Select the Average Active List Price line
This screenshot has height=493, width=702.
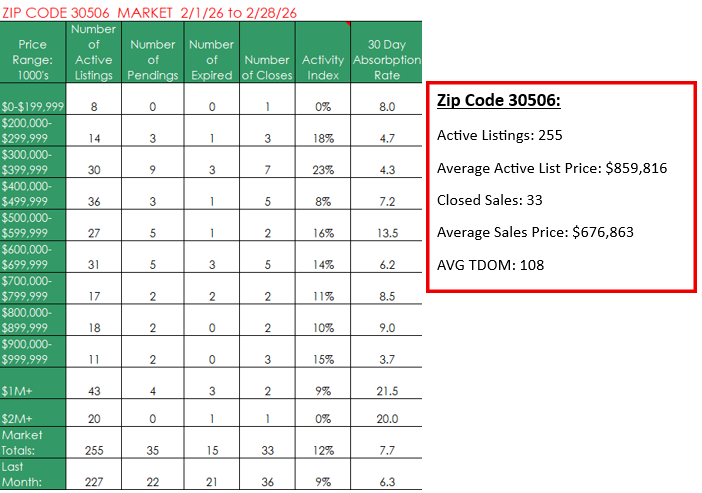pyautogui.click(x=552, y=168)
